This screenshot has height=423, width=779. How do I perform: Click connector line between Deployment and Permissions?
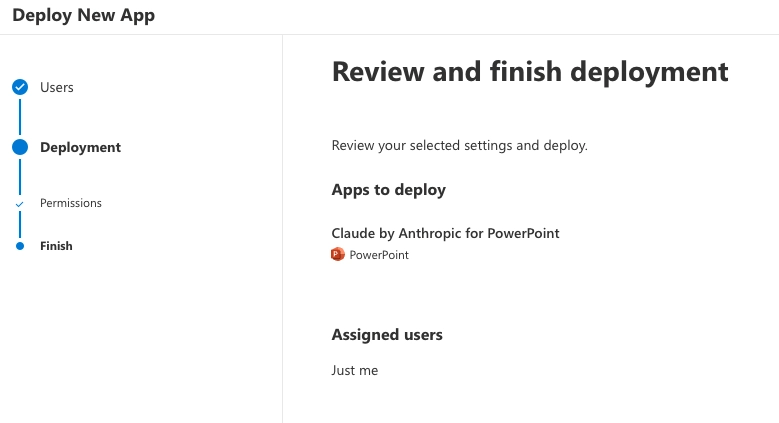(20, 177)
